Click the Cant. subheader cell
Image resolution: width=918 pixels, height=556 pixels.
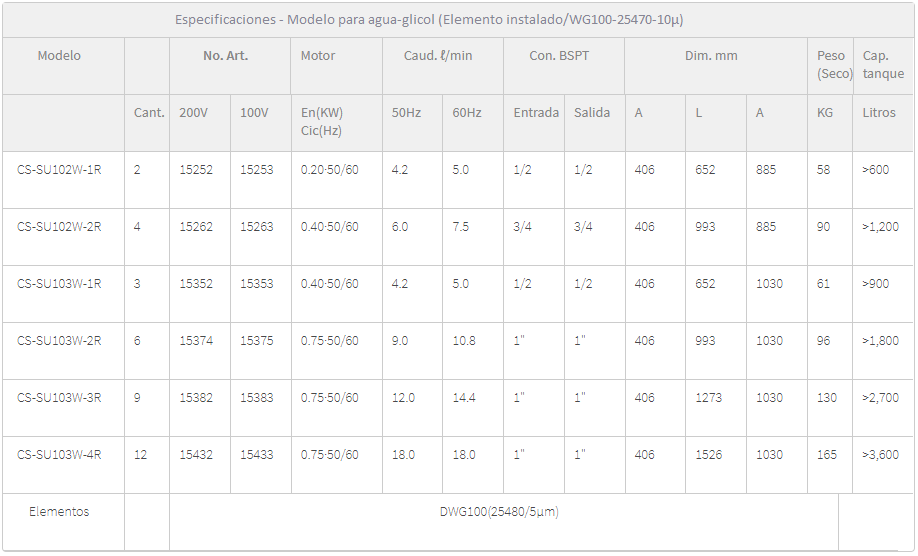click(x=149, y=113)
